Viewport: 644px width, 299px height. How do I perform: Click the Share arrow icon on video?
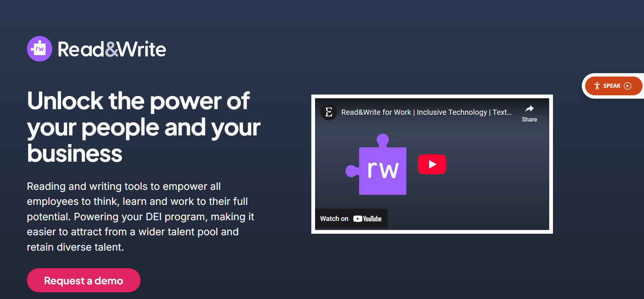pos(529,109)
